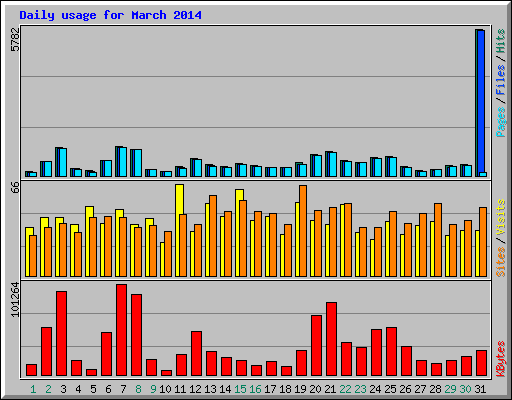Click the 'Hits' legend label
This screenshot has width=512, height=400.
click(501, 41)
